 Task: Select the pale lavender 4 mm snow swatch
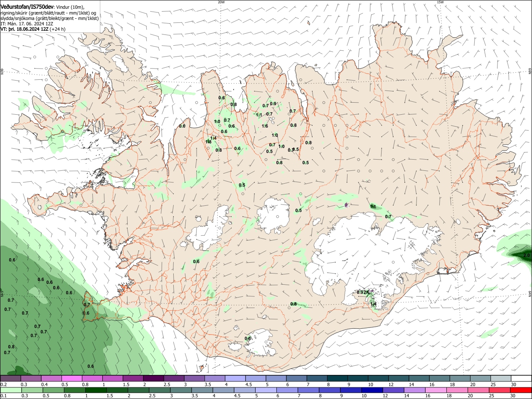click(235, 379)
